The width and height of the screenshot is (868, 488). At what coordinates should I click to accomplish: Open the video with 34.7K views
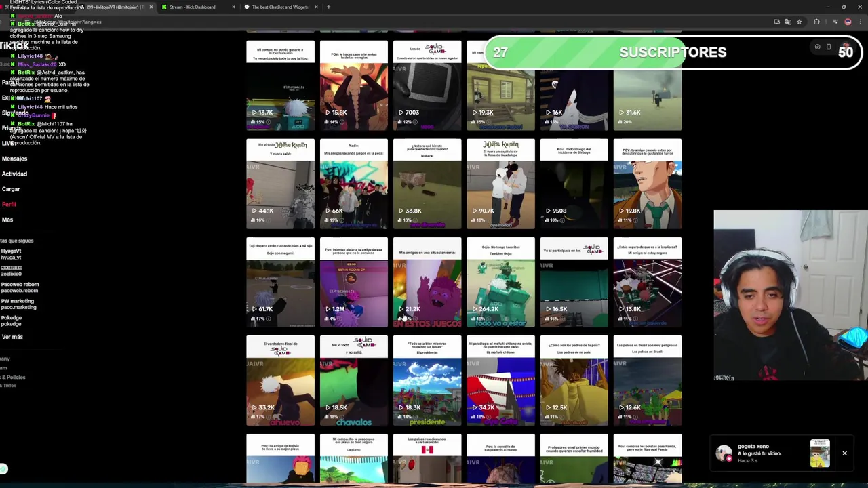coord(500,380)
